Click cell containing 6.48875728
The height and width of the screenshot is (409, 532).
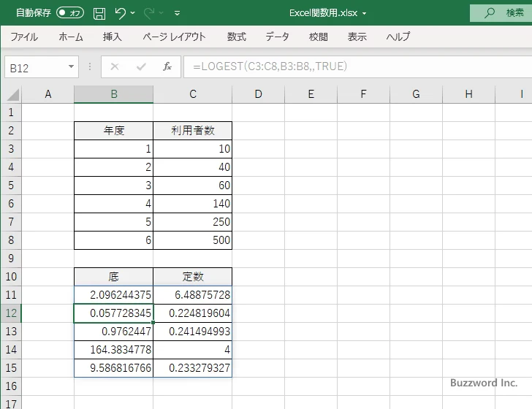[193, 295]
